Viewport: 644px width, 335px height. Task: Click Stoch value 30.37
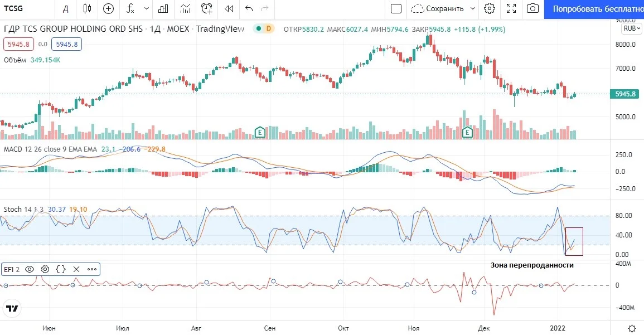[x=57, y=210]
